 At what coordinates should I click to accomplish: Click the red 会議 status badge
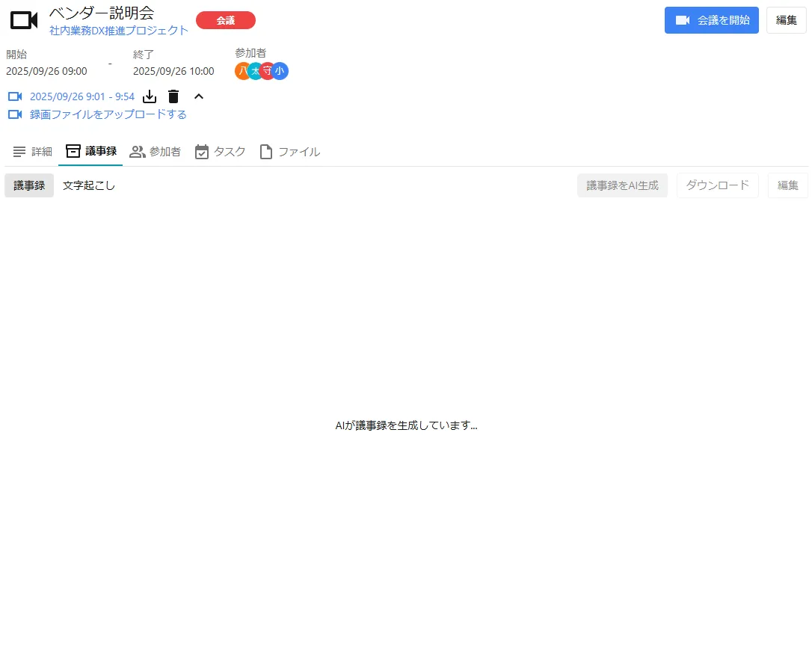[x=225, y=20]
